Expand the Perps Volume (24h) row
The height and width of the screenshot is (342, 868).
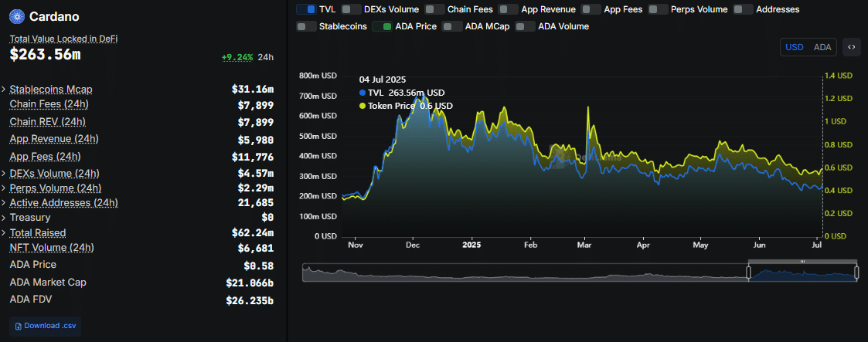4,188
